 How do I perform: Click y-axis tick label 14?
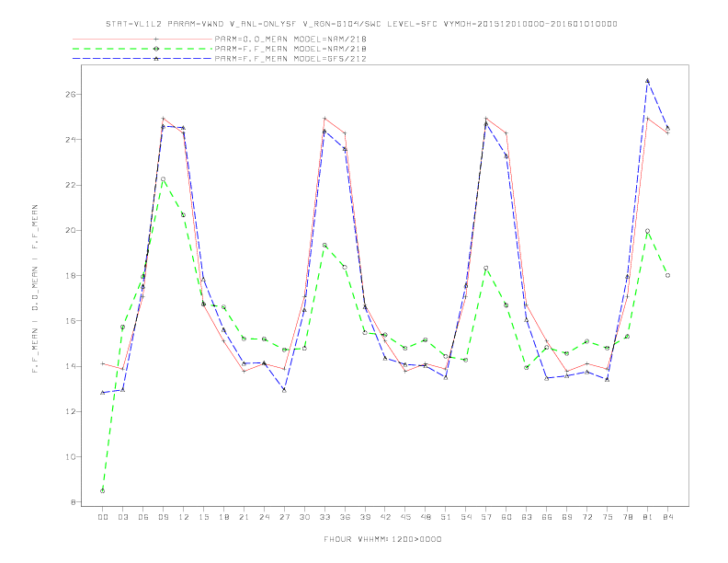pos(72,366)
